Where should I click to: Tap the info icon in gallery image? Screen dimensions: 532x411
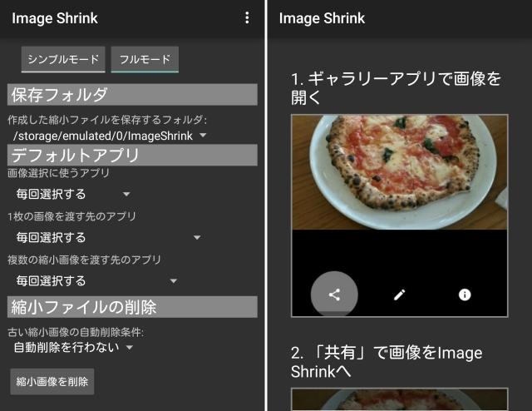[465, 295]
